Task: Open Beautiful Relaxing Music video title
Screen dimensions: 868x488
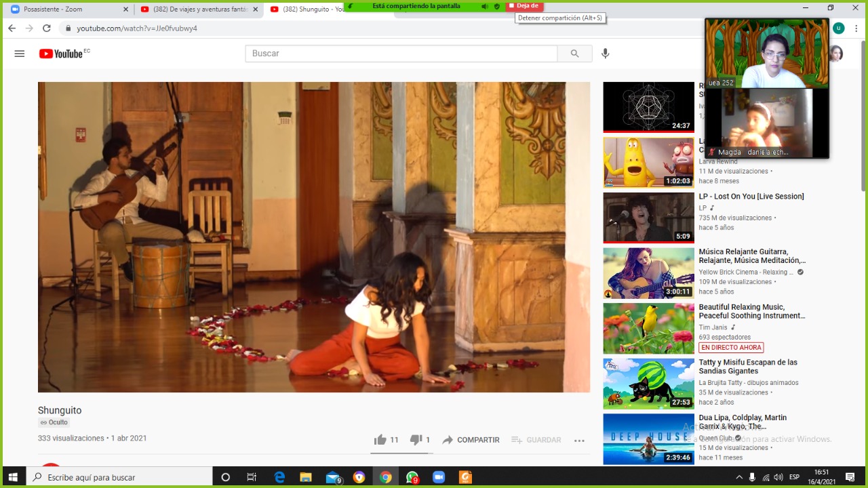Action: [x=752, y=312]
